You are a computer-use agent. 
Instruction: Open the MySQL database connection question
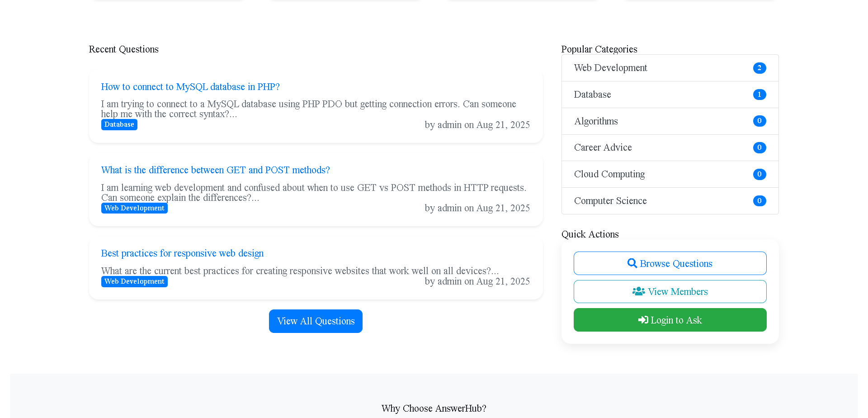pos(190,86)
